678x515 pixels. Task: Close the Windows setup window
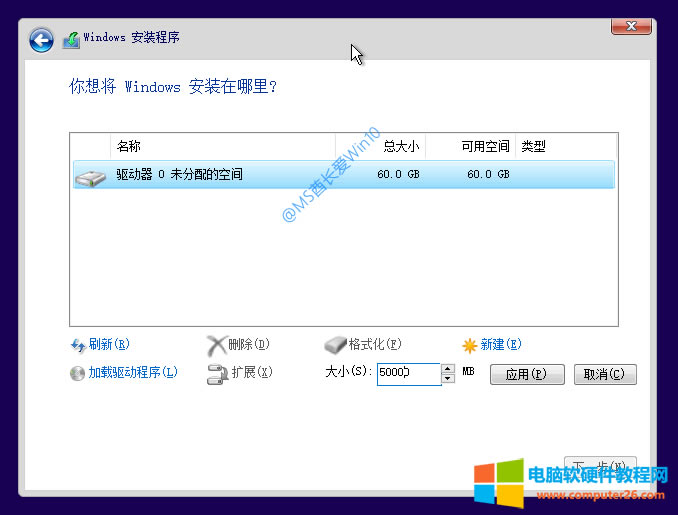[x=631, y=26]
